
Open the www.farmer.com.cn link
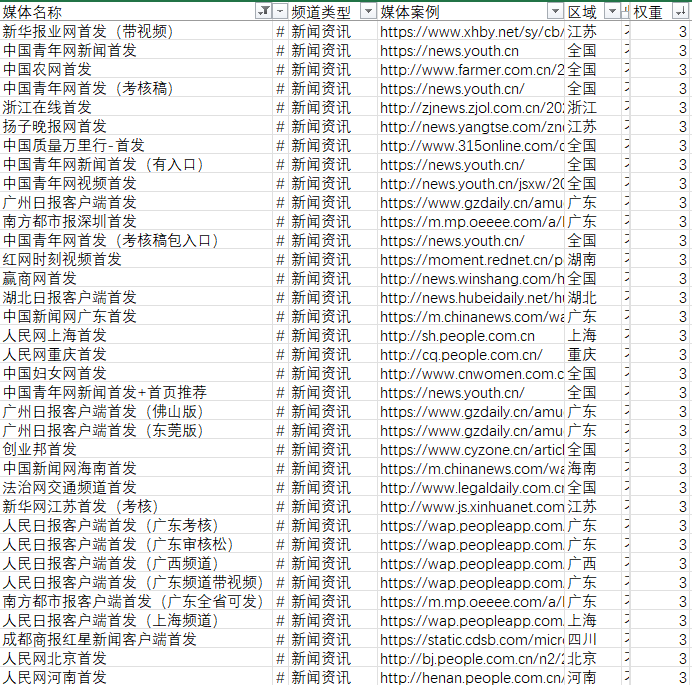pyautogui.click(x=471, y=70)
